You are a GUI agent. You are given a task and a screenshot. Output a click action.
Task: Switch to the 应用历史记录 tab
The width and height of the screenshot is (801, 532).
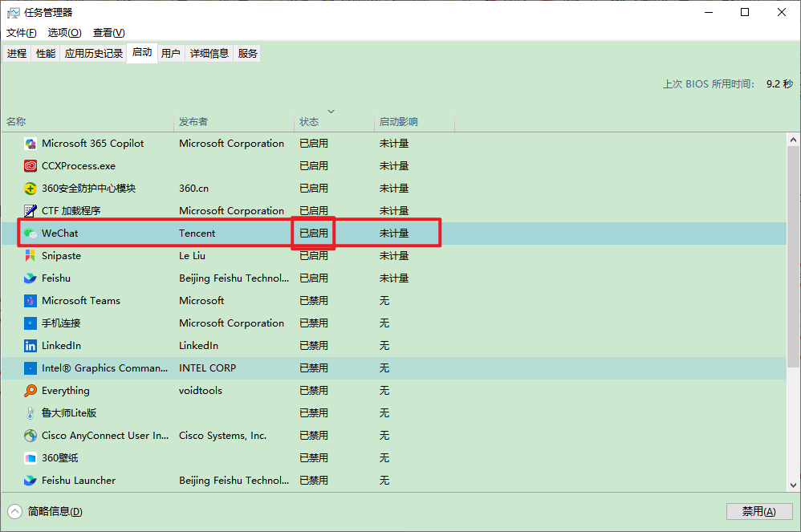click(93, 53)
